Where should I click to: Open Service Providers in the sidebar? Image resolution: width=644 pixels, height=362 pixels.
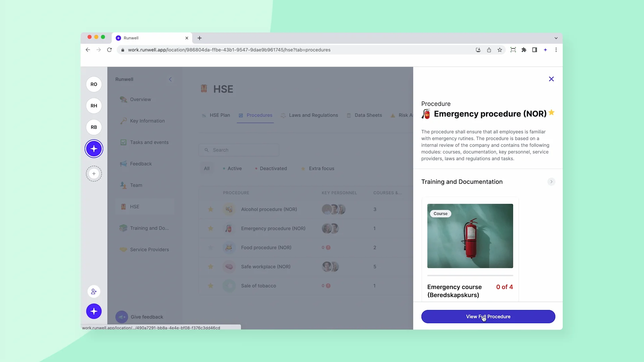[x=145, y=250]
